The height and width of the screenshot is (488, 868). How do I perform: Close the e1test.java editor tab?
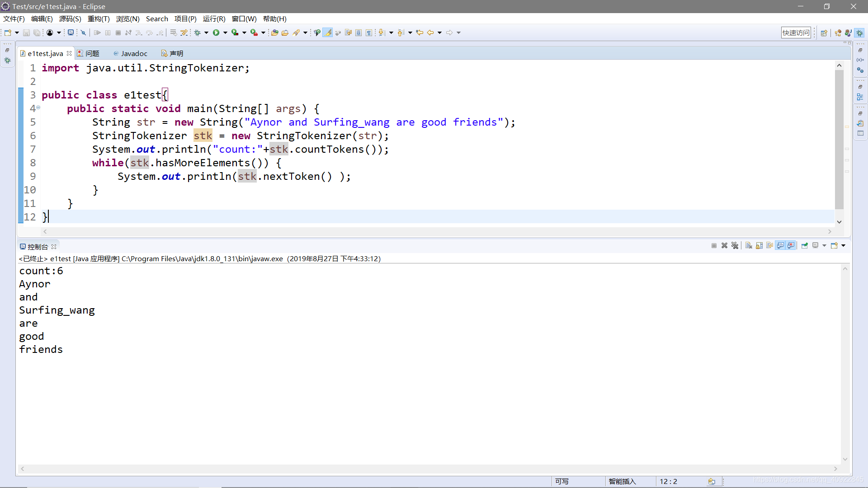point(69,53)
